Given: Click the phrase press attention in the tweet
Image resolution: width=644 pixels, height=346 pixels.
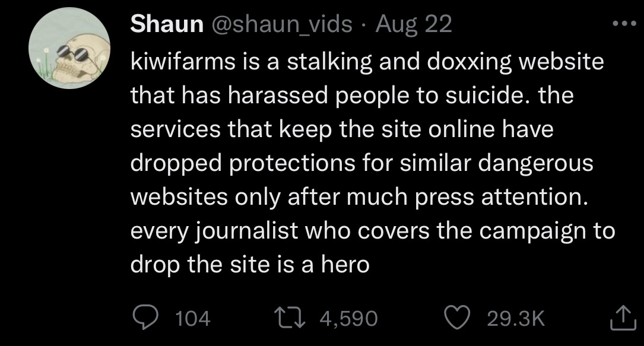Looking at the screenshot, I should [502, 198].
